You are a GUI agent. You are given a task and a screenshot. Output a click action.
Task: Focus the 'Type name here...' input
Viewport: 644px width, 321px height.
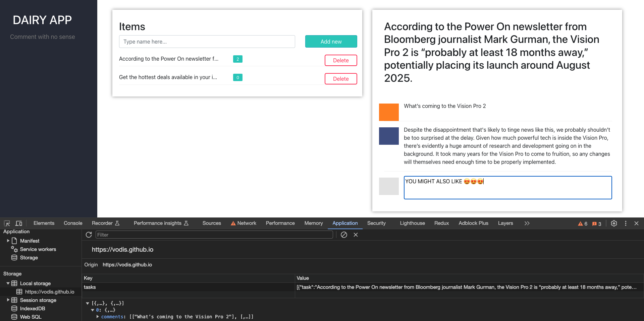pyautogui.click(x=207, y=42)
